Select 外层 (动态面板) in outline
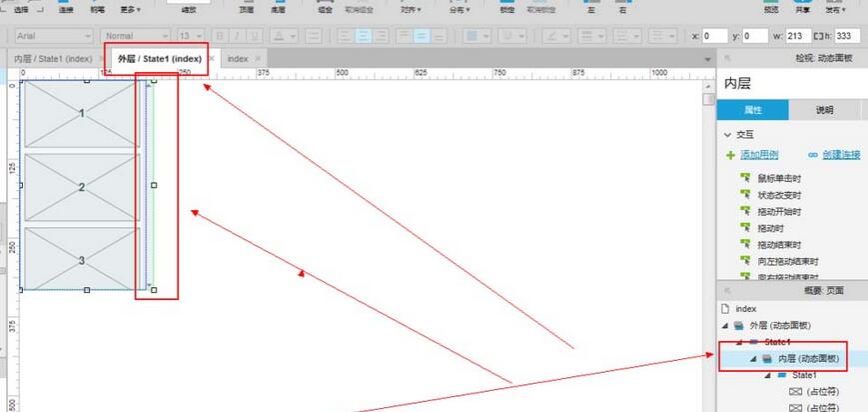Image resolution: width=868 pixels, height=412 pixels. [x=779, y=325]
